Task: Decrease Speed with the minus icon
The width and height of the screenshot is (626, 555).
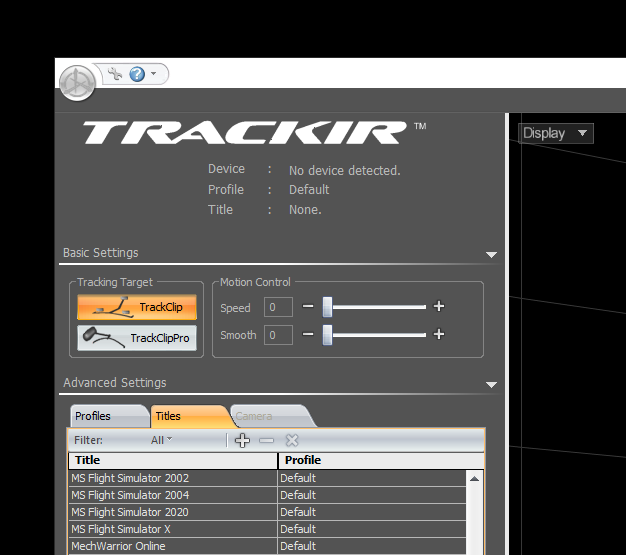Action: [x=308, y=307]
